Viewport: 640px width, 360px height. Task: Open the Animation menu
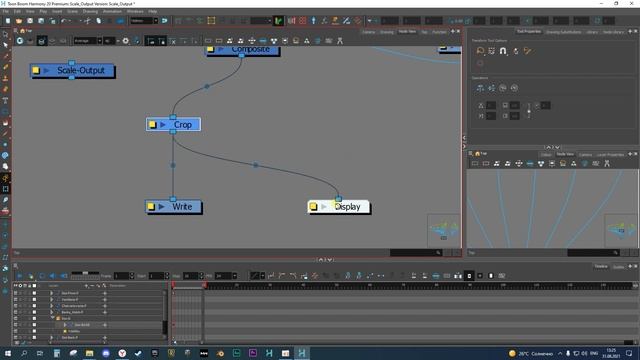pyautogui.click(x=112, y=11)
